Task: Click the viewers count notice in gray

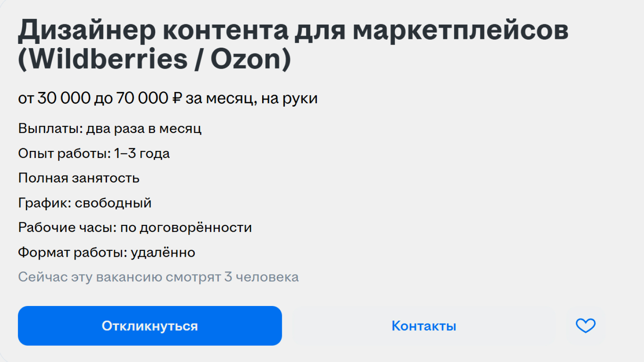Action: (158, 277)
